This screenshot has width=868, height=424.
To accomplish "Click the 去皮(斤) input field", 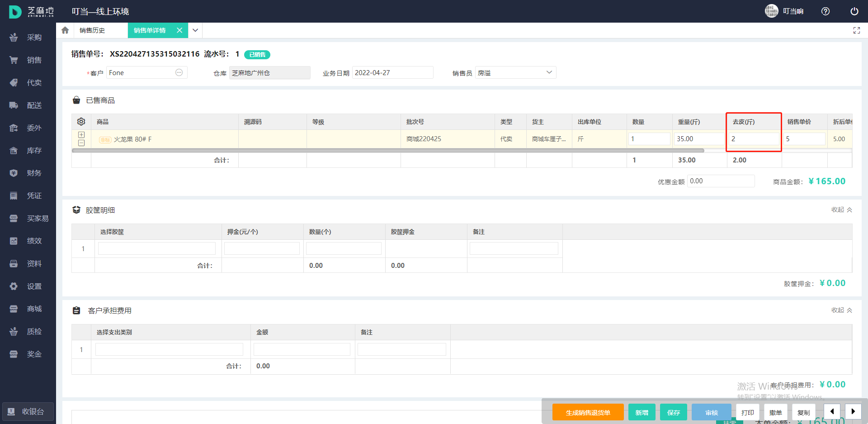I will click(754, 139).
